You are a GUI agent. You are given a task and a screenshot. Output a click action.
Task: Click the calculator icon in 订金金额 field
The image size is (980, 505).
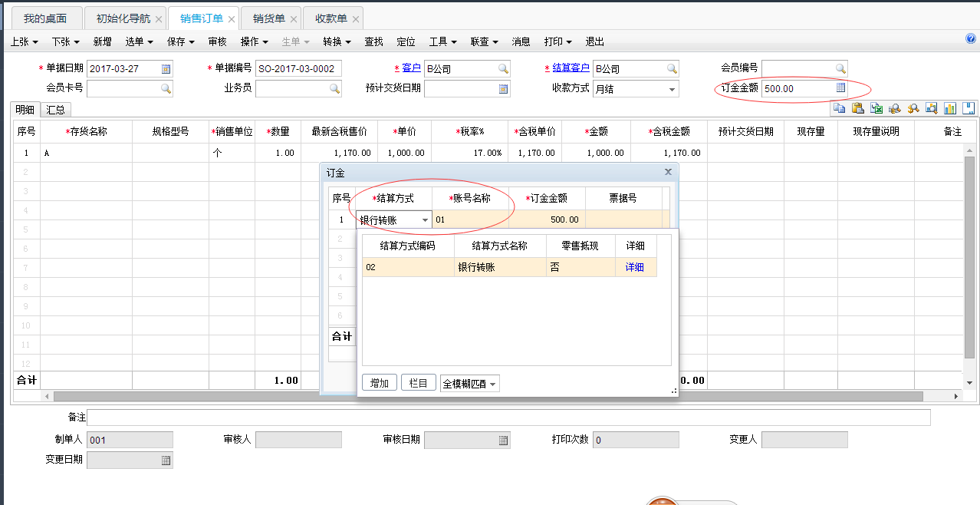[x=840, y=88]
